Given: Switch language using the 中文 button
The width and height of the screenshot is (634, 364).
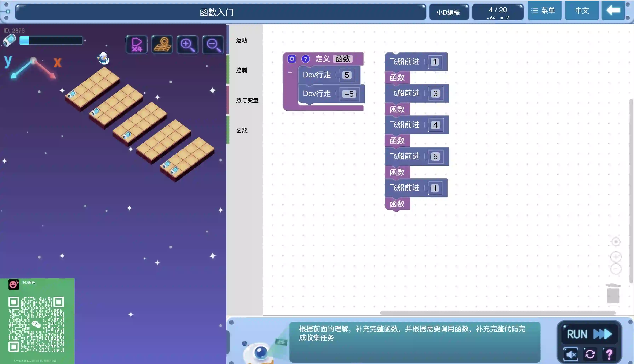Looking at the screenshot, I should pos(582,11).
